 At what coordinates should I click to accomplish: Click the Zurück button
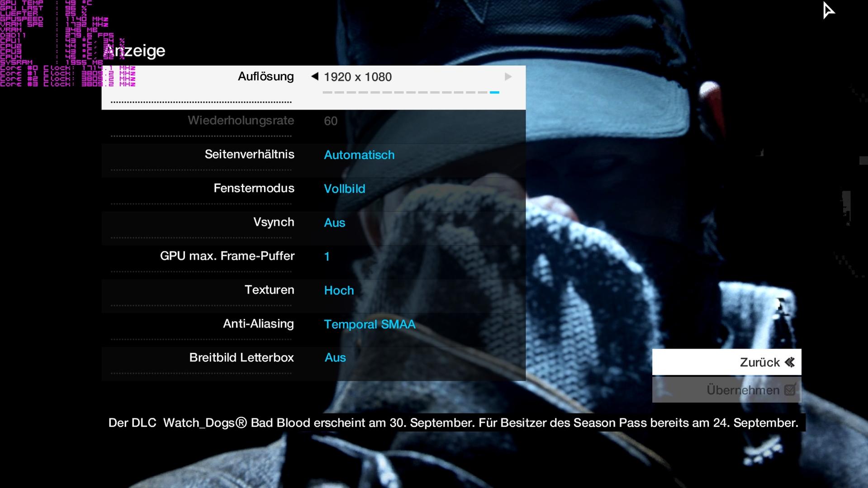click(726, 362)
